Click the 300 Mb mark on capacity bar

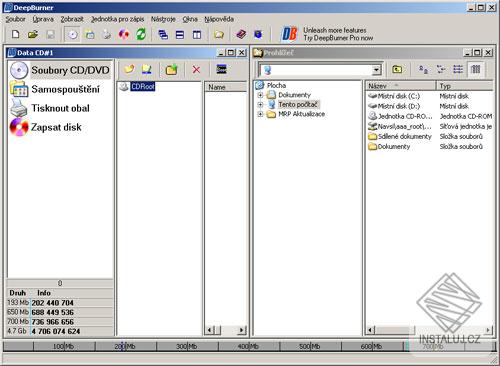(186, 347)
